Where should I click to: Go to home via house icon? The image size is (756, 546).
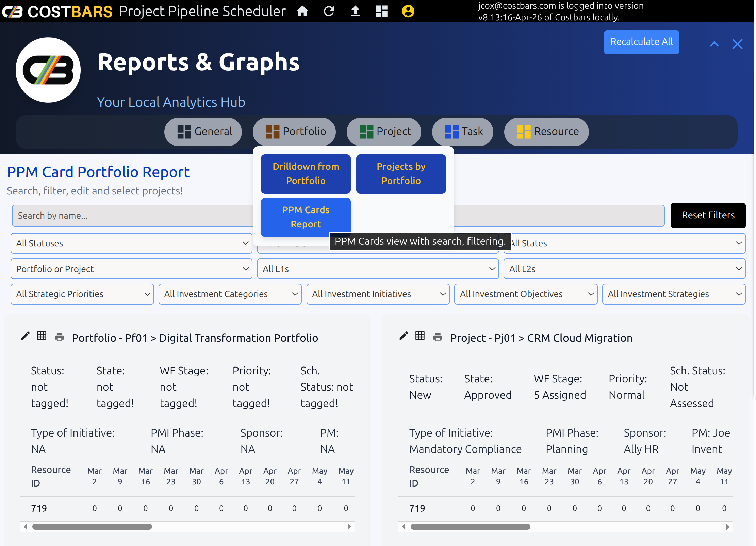point(302,12)
